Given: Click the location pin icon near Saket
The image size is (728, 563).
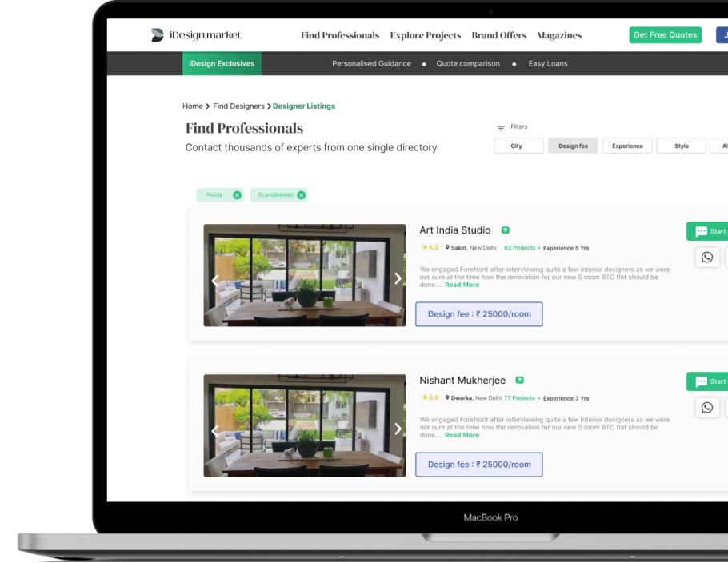Looking at the screenshot, I should point(447,248).
